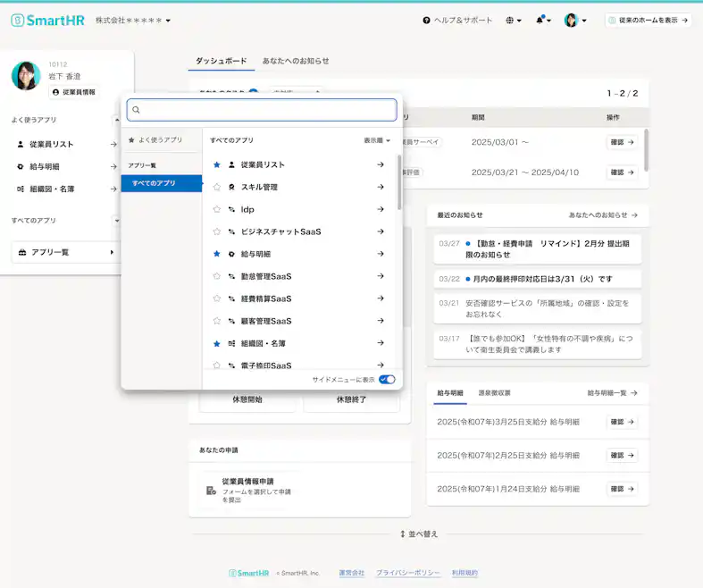Click the 組織図・名簿 icon in popup list
Screen dimensions: 703x588
pyautogui.click(x=231, y=343)
